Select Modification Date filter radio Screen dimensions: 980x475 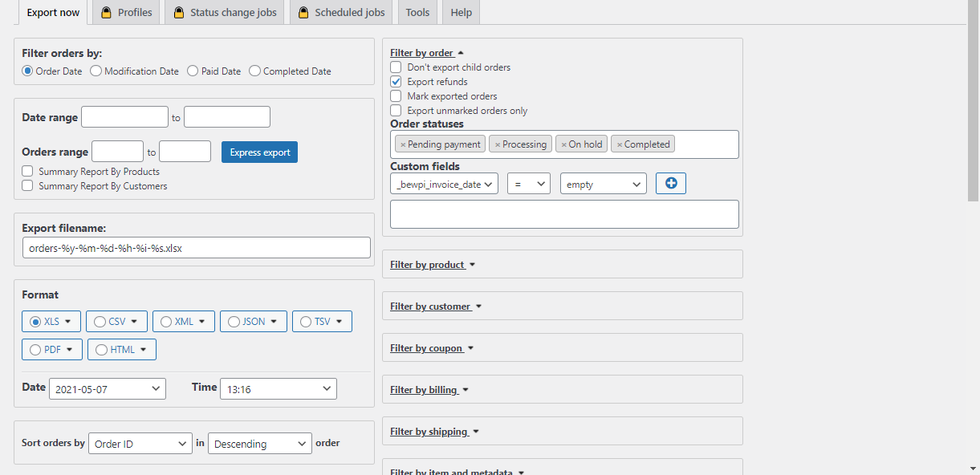(96, 71)
